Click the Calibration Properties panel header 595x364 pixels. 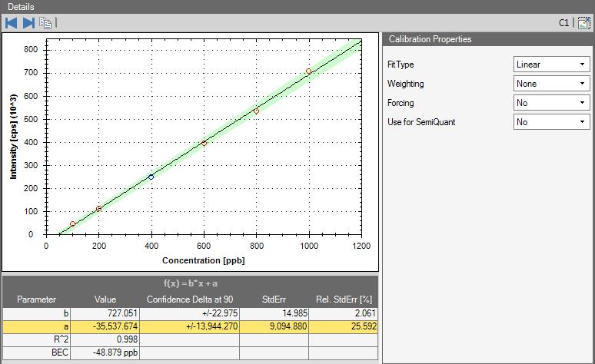[x=487, y=39]
